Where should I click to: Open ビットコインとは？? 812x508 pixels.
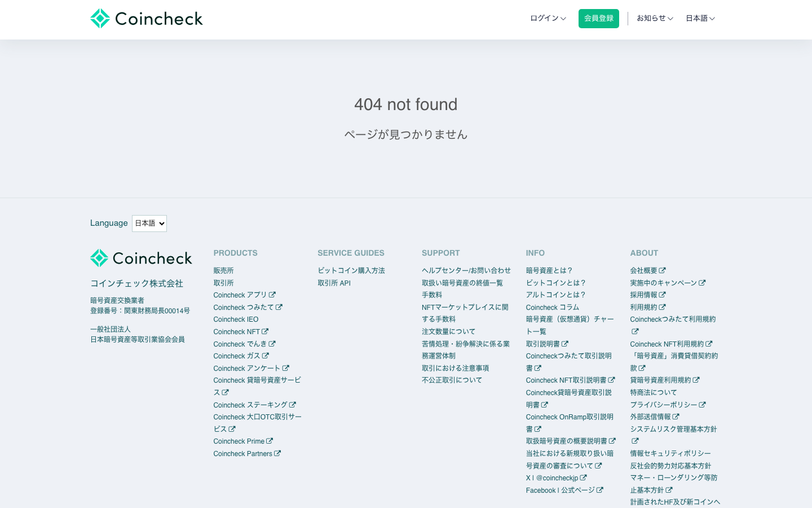point(556,283)
